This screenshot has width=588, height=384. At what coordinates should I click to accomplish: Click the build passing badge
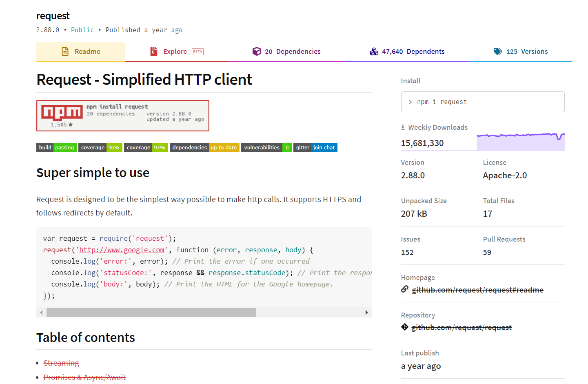pos(56,147)
